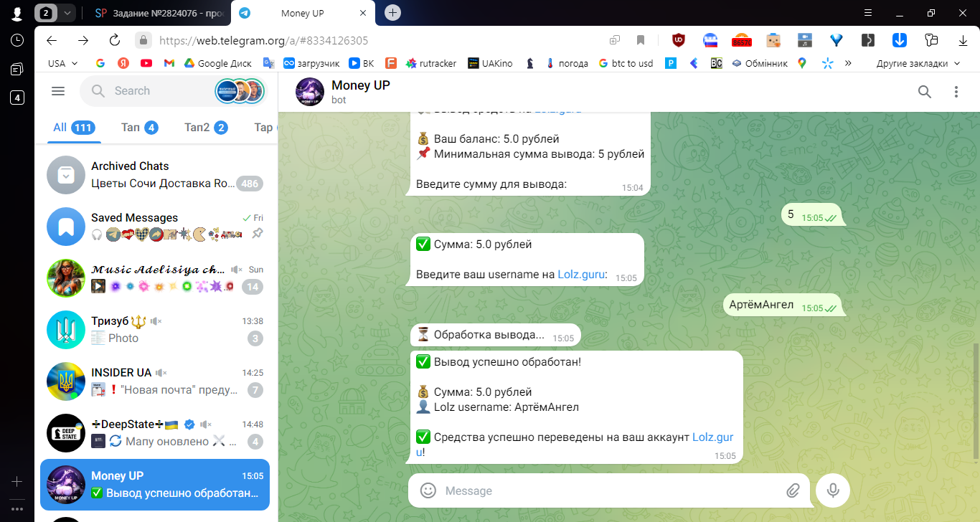Open INSIDER UA chat

155,381
